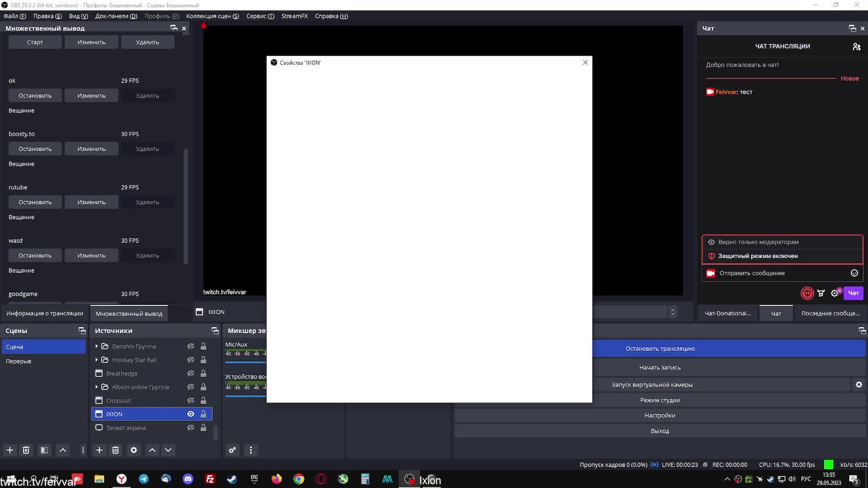The height and width of the screenshot is (488, 868).
Task: Click the purple Чат send button
Action: click(853, 293)
